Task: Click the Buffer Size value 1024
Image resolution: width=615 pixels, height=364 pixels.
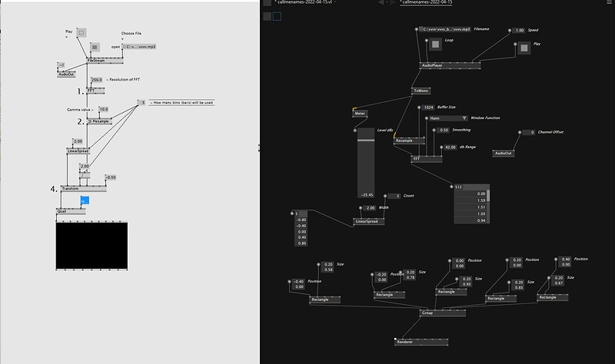Action: (x=428, y=108)
